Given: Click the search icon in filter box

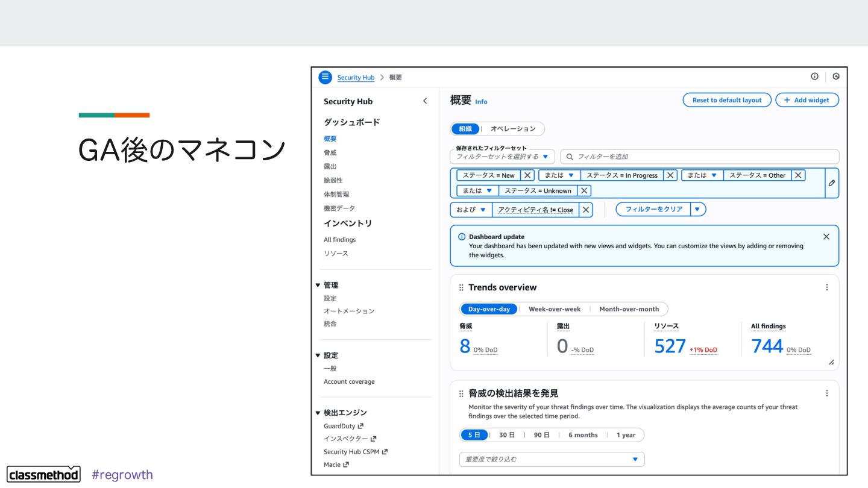Looking at the screenshot, I should point(570,157).
